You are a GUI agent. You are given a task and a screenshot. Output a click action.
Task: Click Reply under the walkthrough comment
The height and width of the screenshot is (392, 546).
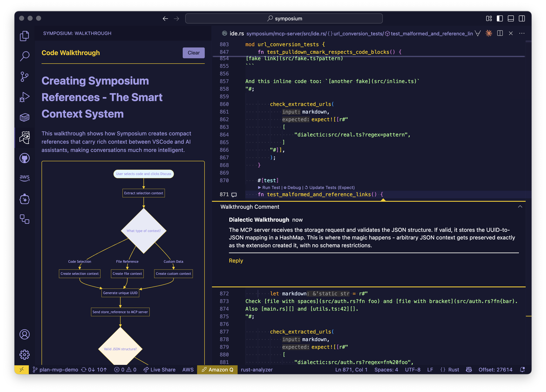coord(236,261)
